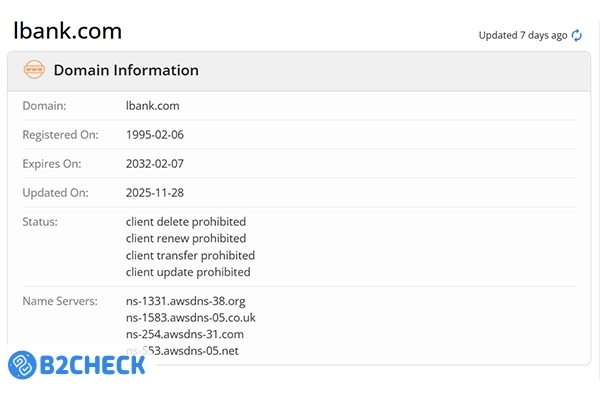Click the Name Servers label
600x400 pixels.
60,301
